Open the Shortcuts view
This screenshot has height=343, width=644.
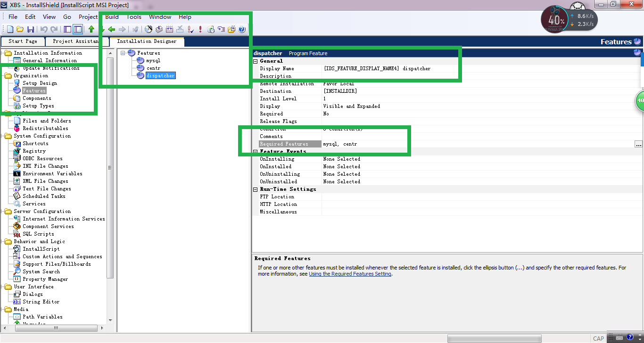pyautogui.click(x=35, y=143)
